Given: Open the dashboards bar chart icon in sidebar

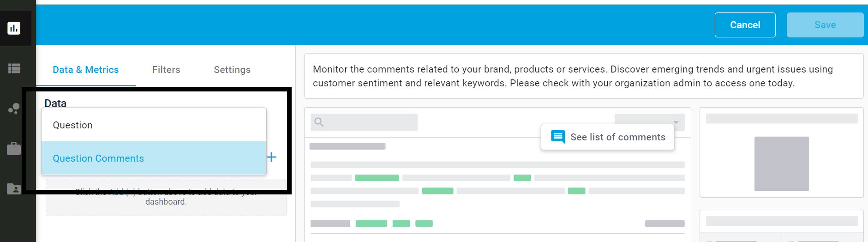Looking at the screenshot, I should pos(14,28).
